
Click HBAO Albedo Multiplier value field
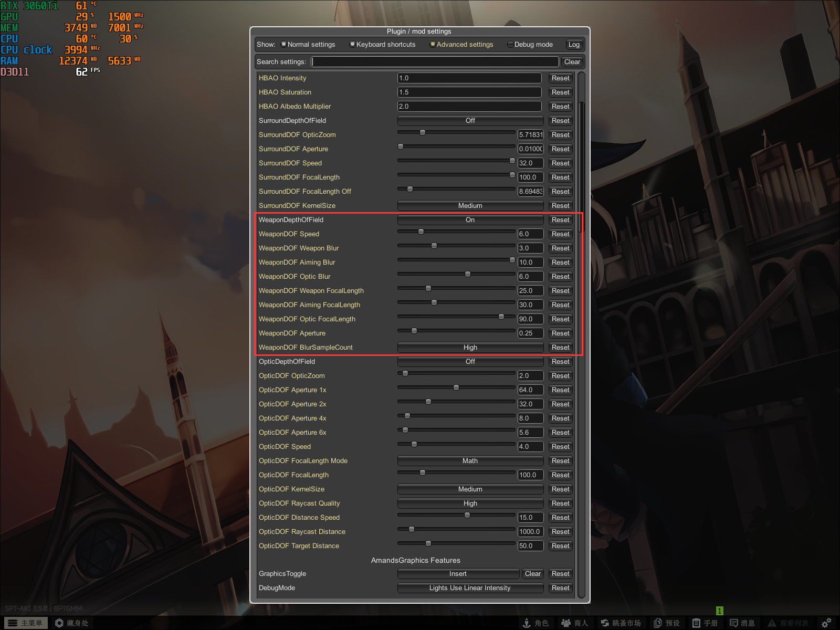click(469, 107)
